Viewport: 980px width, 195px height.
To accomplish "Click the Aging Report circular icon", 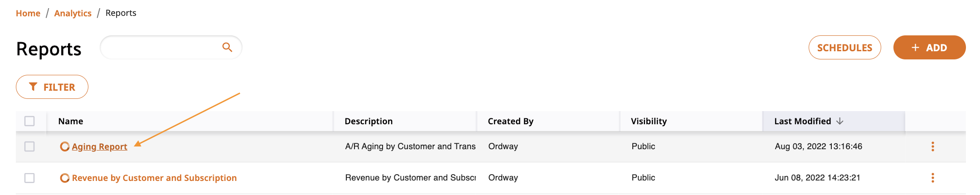I will [65, 146].
